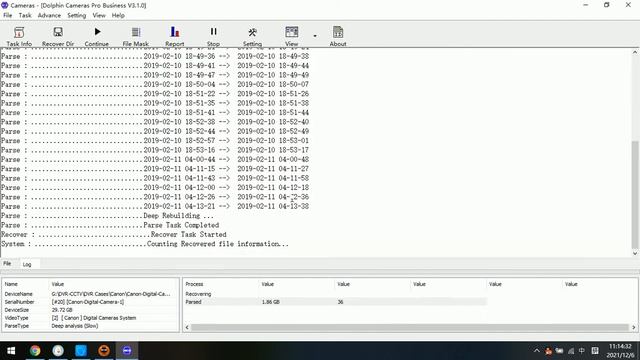Switch to the File tab
Viewport: 640px width, 360px height.
(7, 264)
